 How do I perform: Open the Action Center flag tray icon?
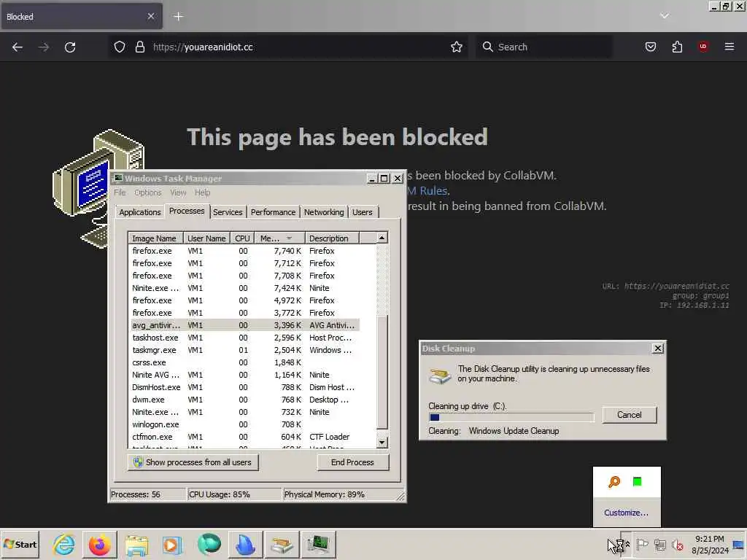(x=642, y=544)
